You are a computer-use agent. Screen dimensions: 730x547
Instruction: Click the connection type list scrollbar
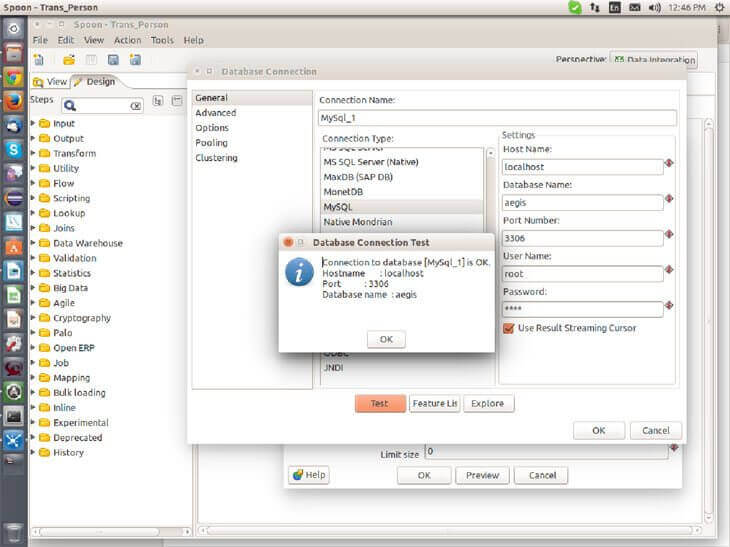point(490,191)
